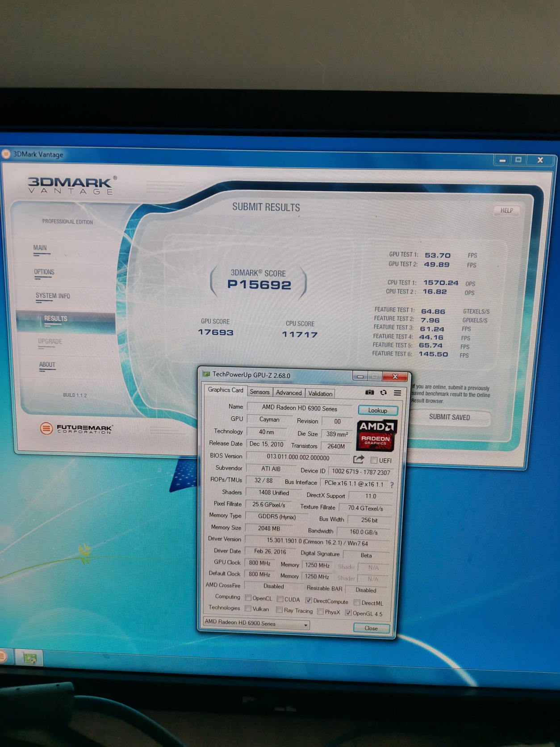Toggle the Ray Tracing checkbox
The width and height of the screenshot is (560, 747).
(x=279, y=610)
